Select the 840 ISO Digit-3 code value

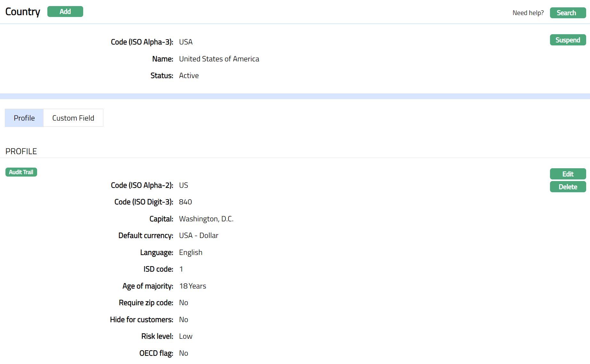185,202
